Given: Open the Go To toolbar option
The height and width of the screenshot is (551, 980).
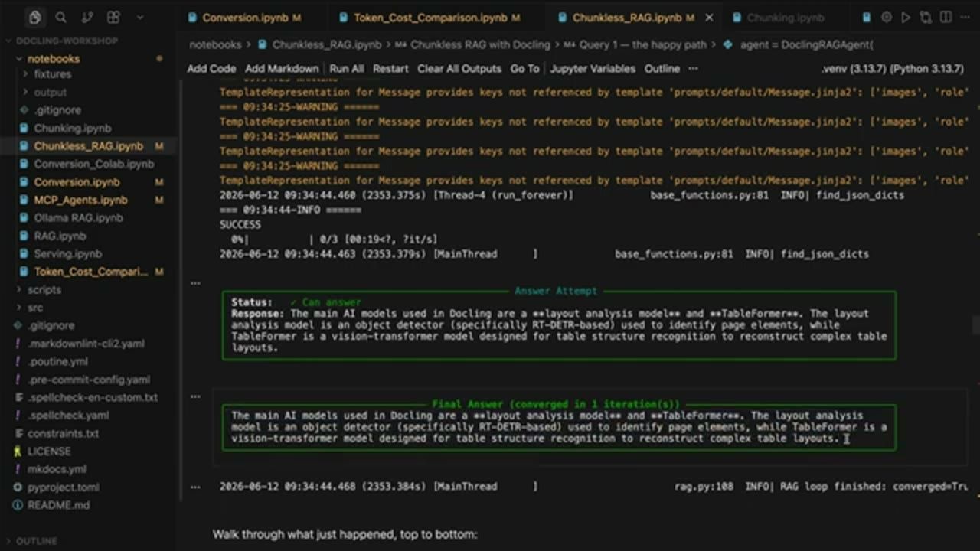Looking at the screenshot, I should pyautogui.click(x=524, y=69).
